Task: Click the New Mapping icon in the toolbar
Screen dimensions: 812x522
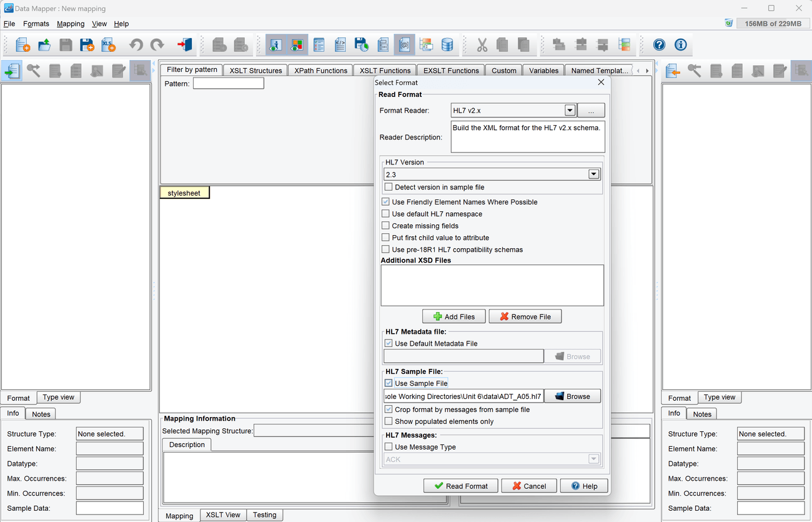Action: [x=22, y=44]
